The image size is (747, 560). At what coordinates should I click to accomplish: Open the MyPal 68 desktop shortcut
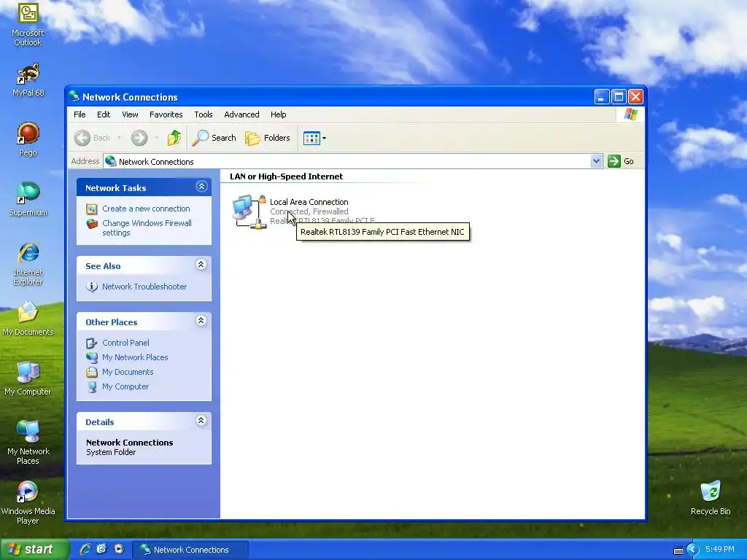(x=28, y=79)
